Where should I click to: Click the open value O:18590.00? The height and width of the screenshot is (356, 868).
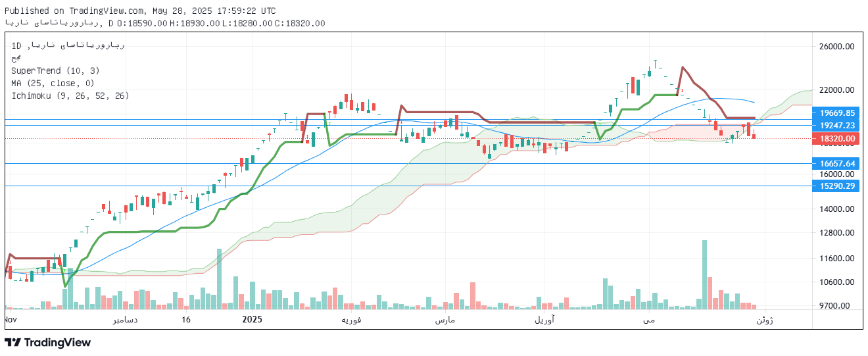[x=142, y=23]
